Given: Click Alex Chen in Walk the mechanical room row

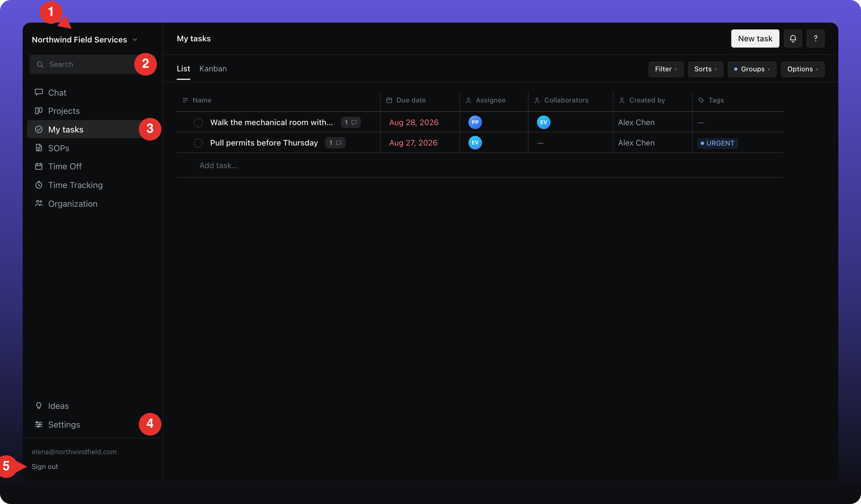Looking at the screenshot, I should coord(636,122).
